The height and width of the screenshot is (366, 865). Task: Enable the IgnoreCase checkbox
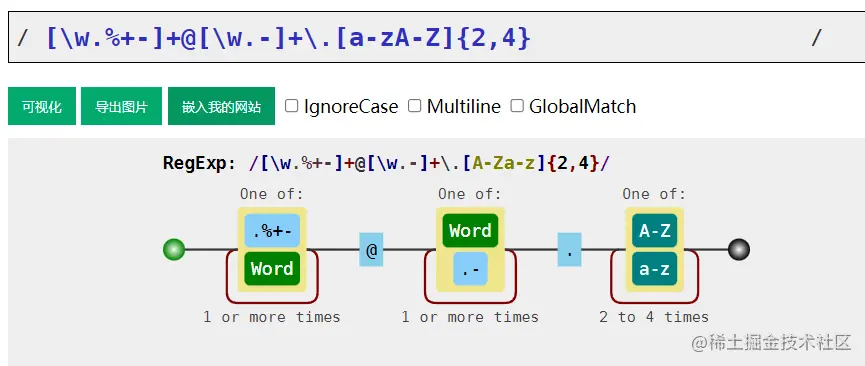point(291,105)
